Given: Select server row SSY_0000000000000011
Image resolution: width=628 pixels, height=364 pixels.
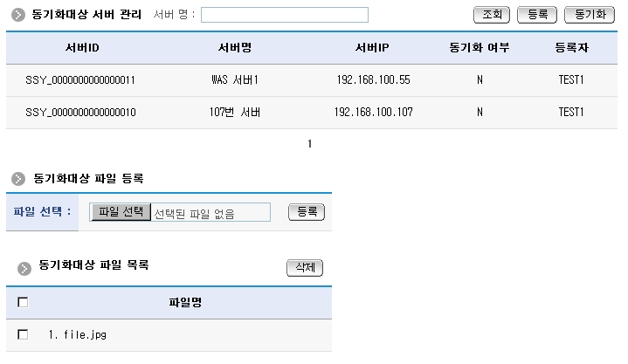Looking at the screenshot, I should [x=80, y=79].
